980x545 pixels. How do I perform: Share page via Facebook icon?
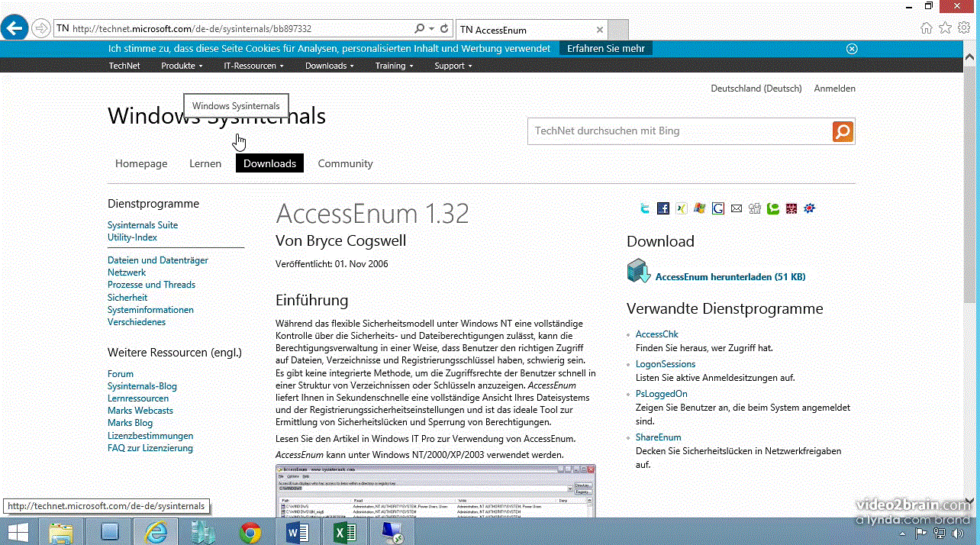click(663, 208)
